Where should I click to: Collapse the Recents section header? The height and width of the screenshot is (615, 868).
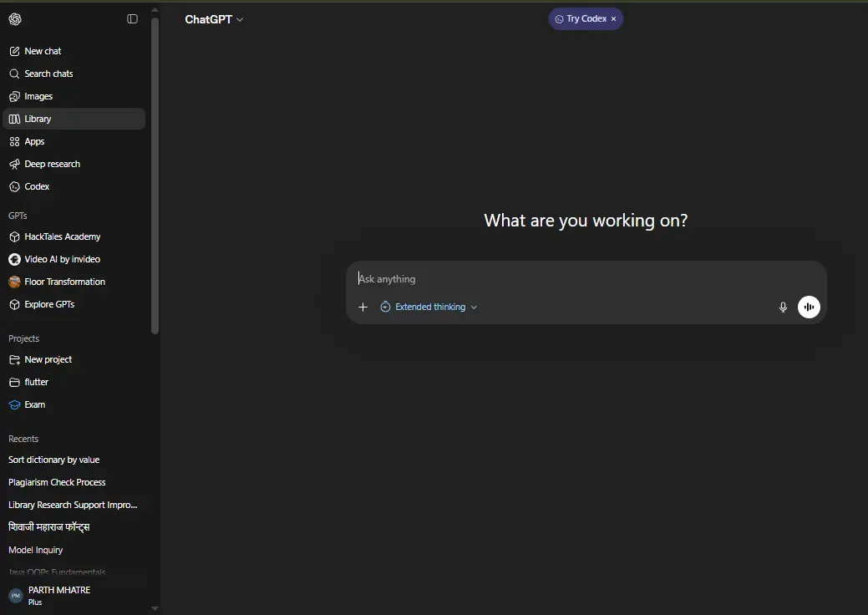[23, 439]
